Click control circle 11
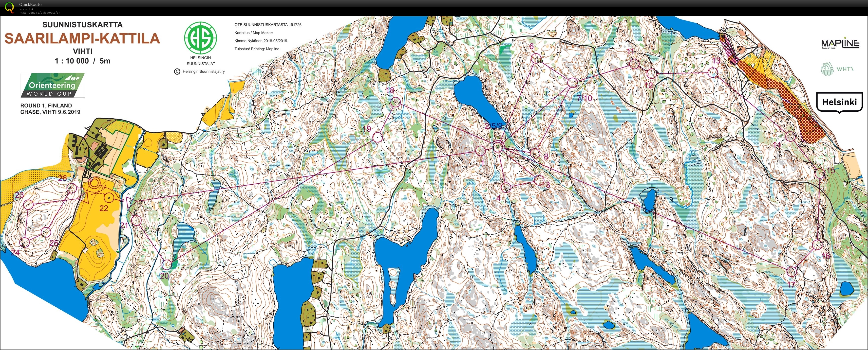Viewport: 868px width, 350px height. tap(635, 64)
